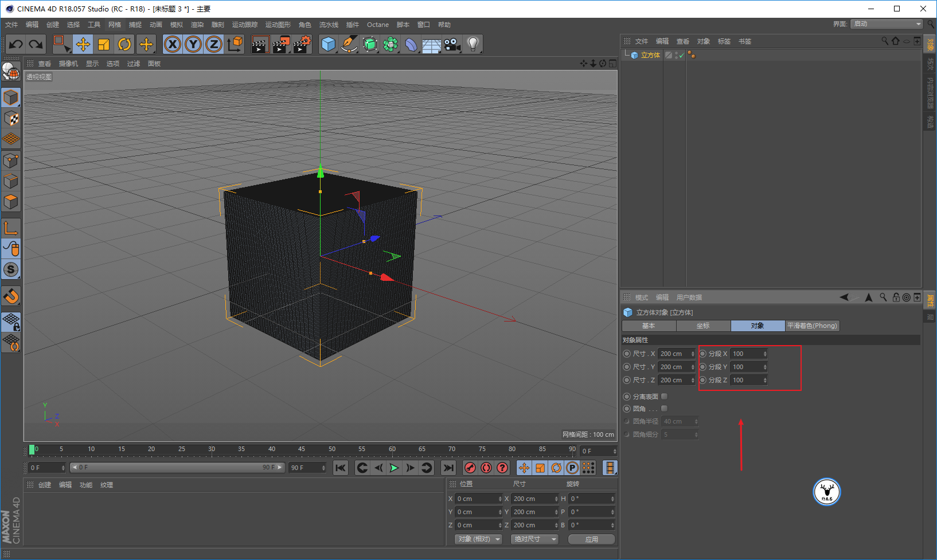Open the 创建 menu
Viewport: 937px width, 560px height.
[53, 25]
